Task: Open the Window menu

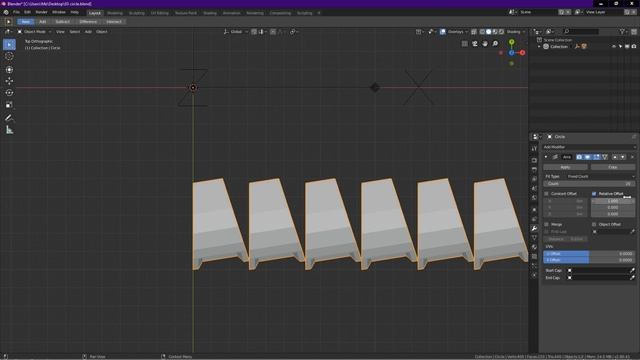Action: 59,12
